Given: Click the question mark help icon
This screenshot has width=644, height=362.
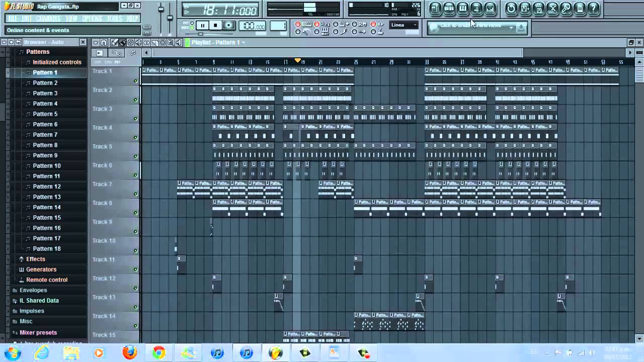Looking at the screenshot, I should [x=593, y=9].
